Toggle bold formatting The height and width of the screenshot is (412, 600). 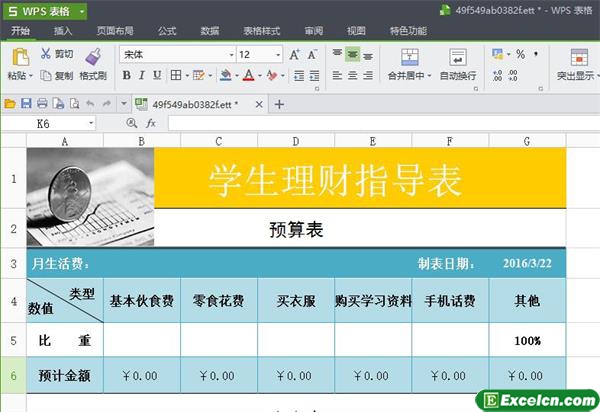(x=127, y=75)
